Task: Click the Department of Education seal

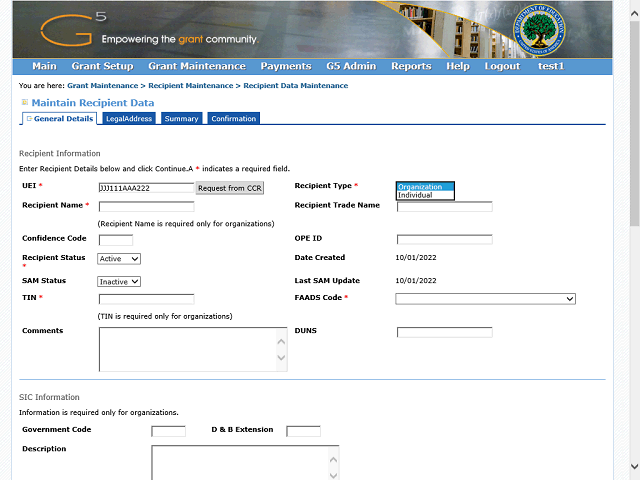Action: 539,30
